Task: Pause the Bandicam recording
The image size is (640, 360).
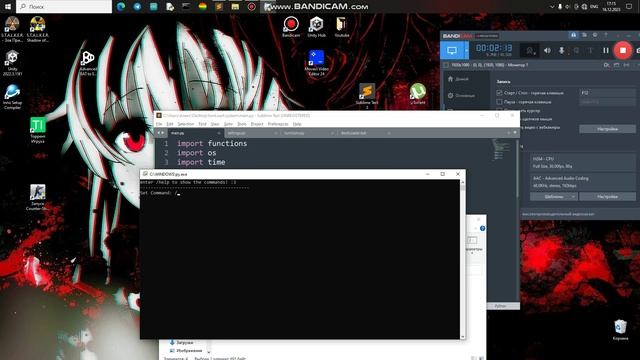Action: [x=606, y=50]
